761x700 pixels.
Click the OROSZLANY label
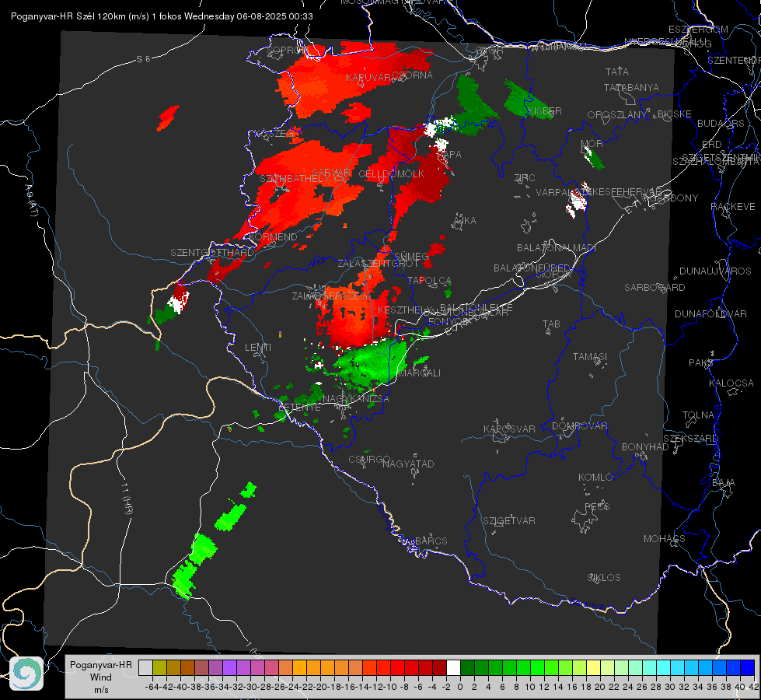click(617, 114)
